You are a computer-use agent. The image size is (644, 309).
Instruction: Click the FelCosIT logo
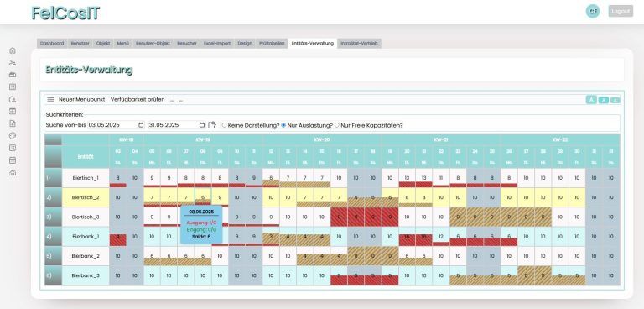65,13
